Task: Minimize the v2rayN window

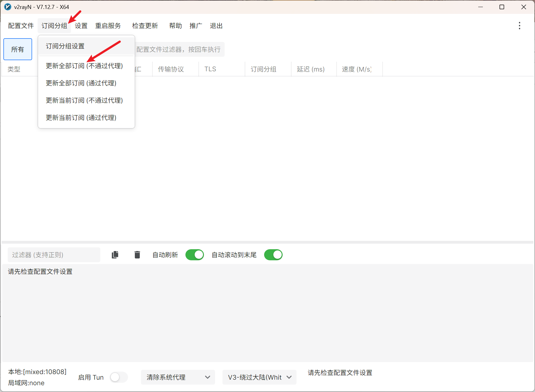Action: coord(480,7)
